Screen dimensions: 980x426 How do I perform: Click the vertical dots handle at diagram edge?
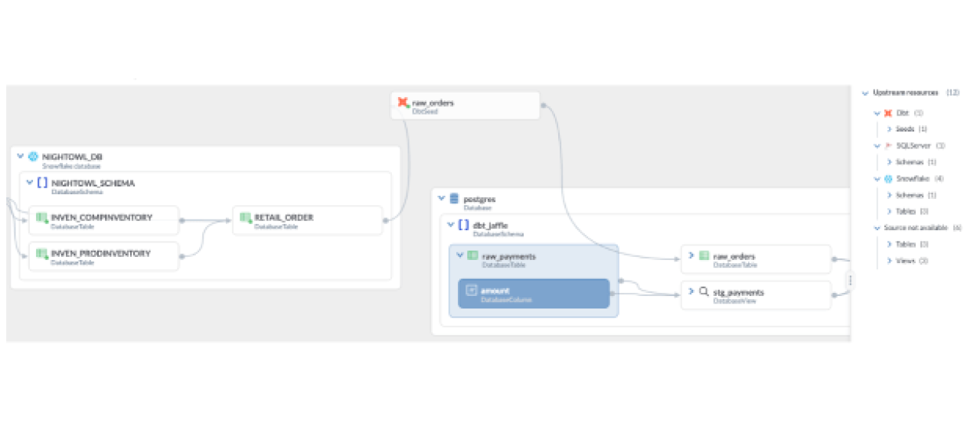click(851, 281)
